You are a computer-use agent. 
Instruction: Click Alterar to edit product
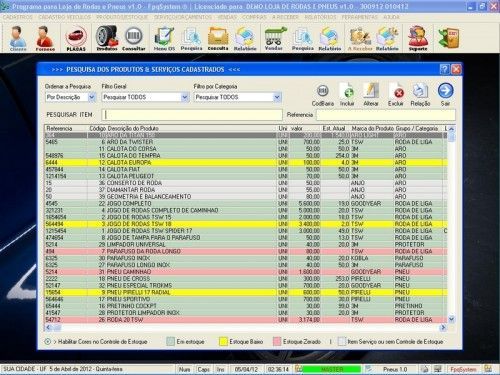click(x=371, y=95)
